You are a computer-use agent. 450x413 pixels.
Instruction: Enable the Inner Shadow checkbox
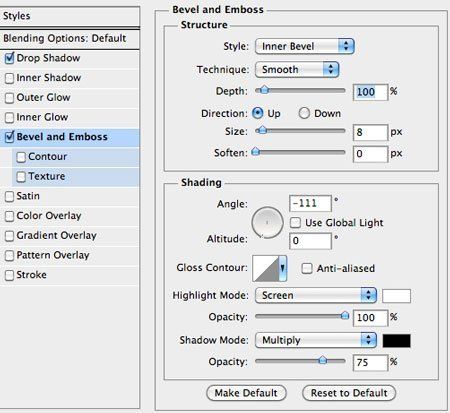10,78
